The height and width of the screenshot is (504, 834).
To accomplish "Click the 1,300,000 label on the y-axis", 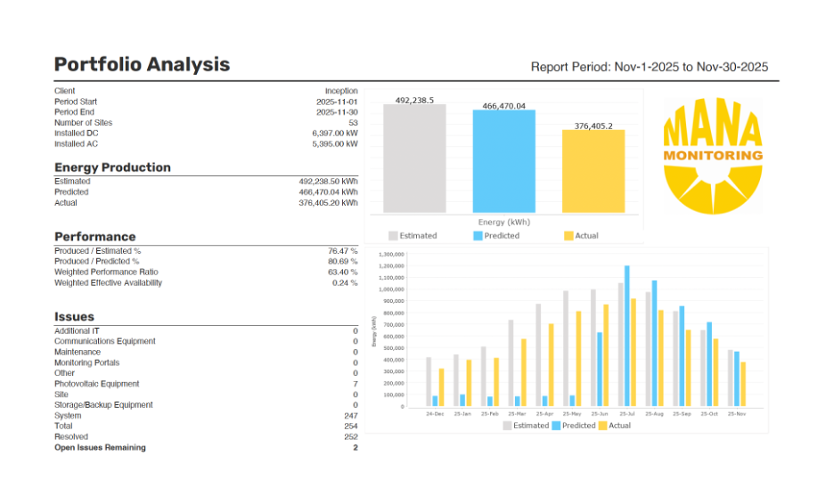I will 391,254.
